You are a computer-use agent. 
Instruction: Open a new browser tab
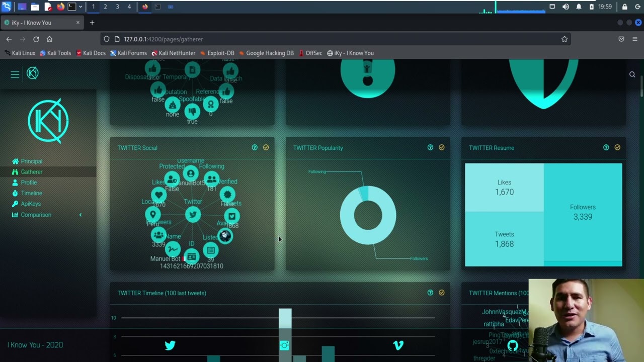click(92, 23)
